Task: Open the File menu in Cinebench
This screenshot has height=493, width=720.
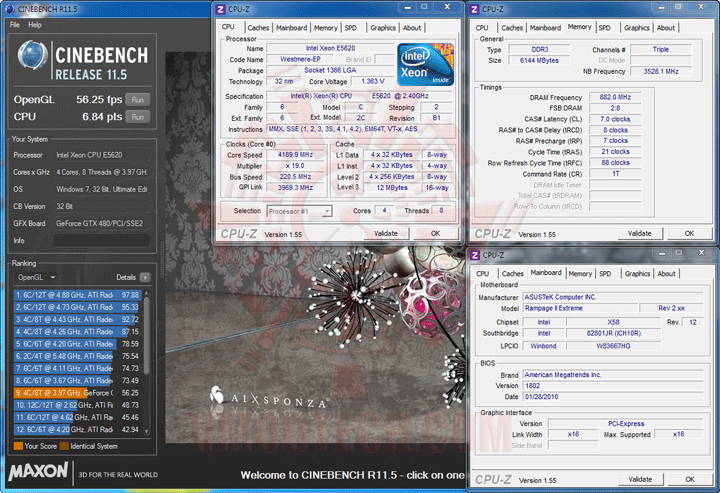Action: pos(15,25)
